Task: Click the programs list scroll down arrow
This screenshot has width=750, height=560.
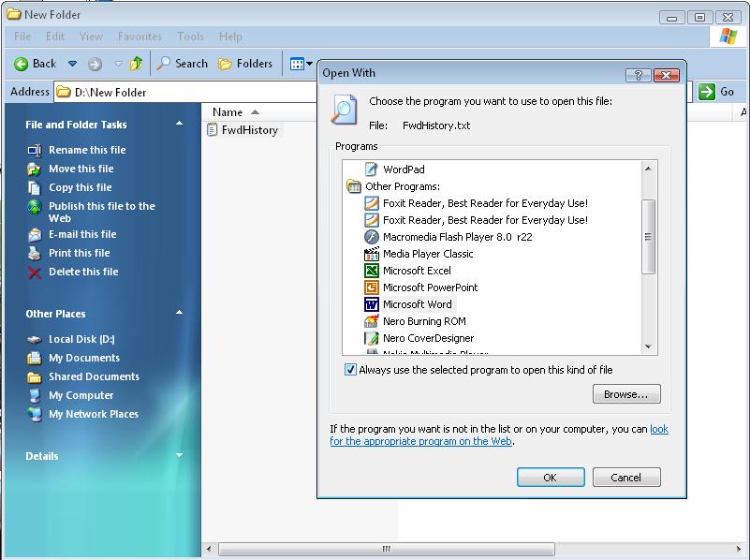Action: click(648, 346)
